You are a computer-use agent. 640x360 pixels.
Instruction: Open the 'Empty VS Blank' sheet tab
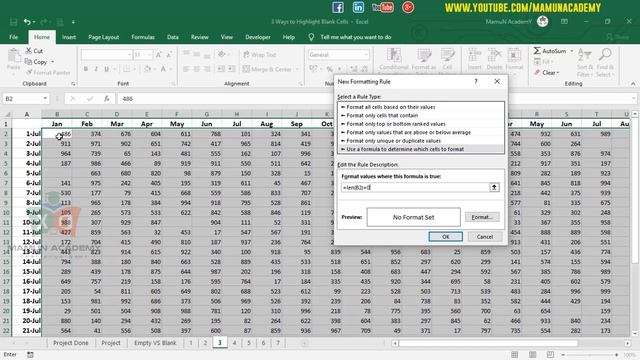click(x=155, y=343)
